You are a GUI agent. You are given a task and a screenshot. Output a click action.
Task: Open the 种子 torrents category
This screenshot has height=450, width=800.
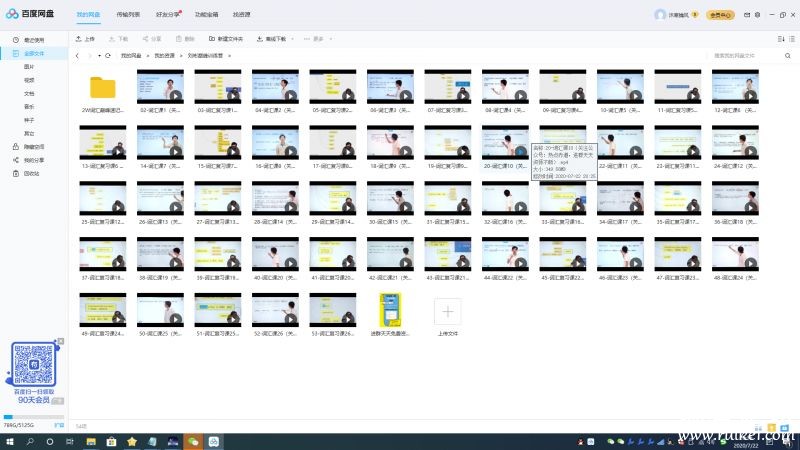[x=29, y=120]
